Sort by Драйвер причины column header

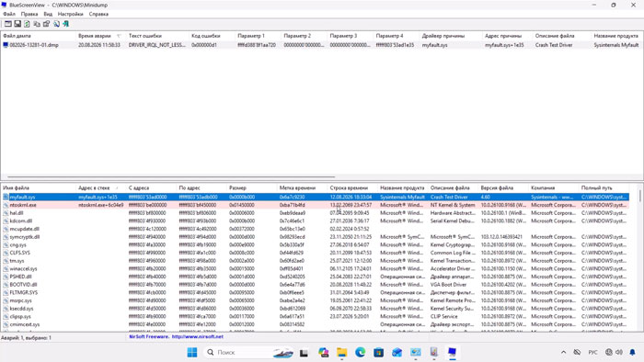coord(451,36)
